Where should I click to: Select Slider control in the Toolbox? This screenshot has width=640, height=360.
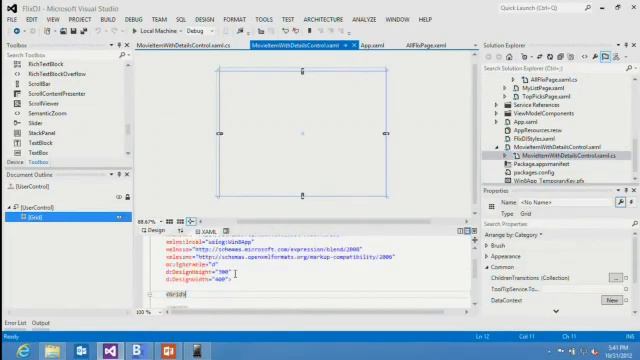click(x=35, y=123)
